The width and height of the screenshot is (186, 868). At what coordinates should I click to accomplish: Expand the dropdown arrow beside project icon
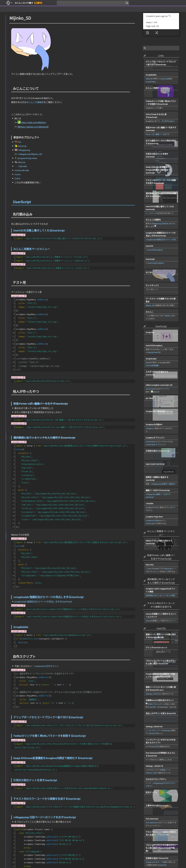click(x=12, y=3)
